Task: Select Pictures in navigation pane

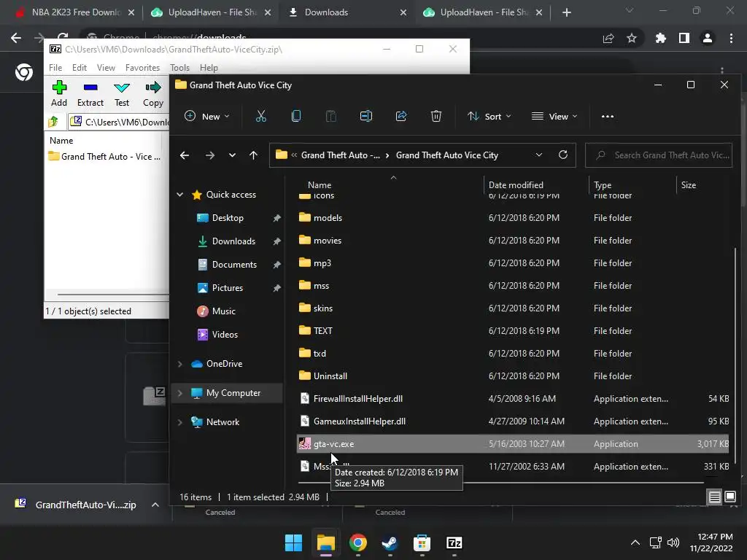Action: point(228,287)
